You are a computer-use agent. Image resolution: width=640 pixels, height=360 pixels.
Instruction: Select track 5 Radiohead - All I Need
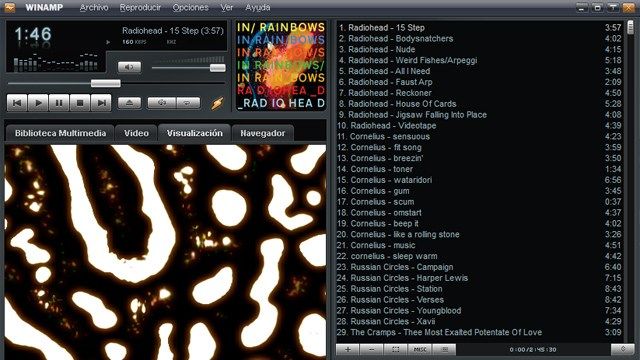tap(480, 71)
